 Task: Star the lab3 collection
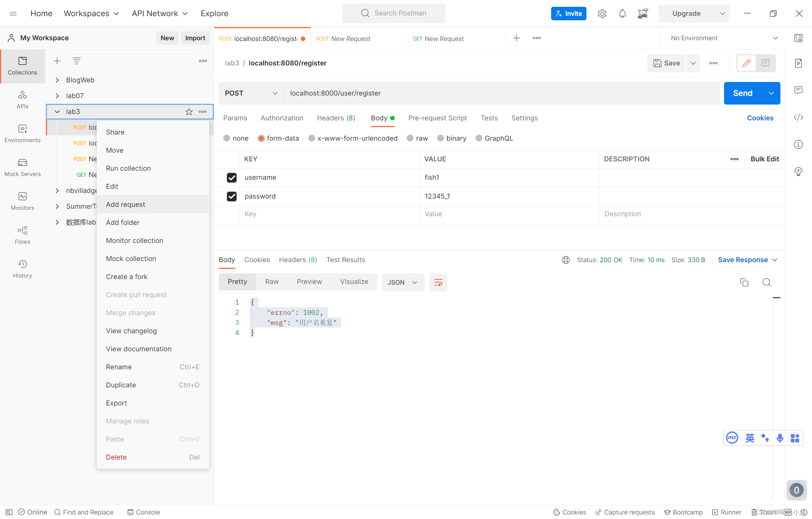click(x=189, y=112)
